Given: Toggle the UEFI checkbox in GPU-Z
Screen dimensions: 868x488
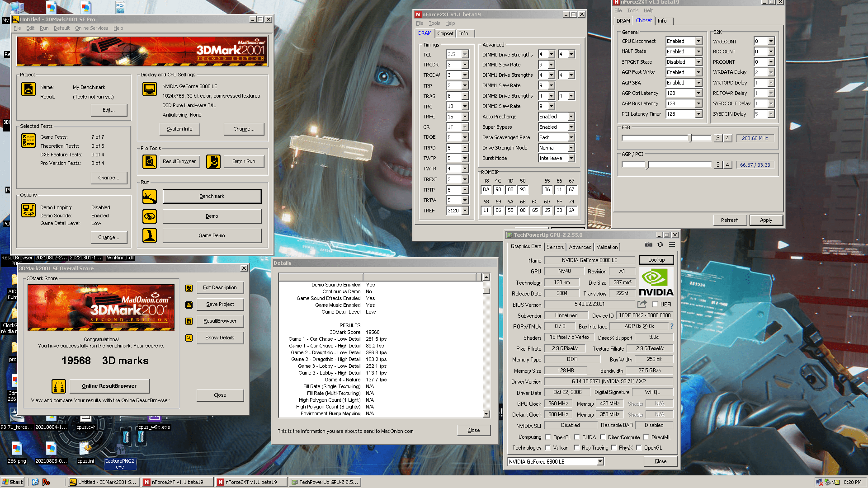Looking at the screenshot, I should (655, 305).
